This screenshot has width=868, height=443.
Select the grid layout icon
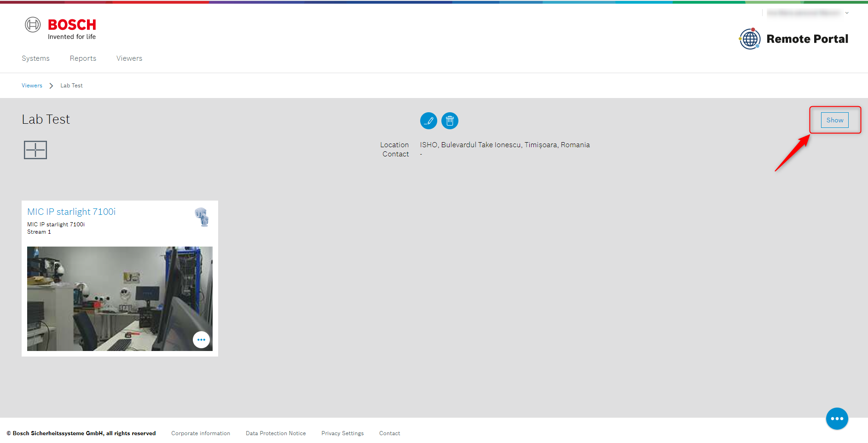[35, 150]
